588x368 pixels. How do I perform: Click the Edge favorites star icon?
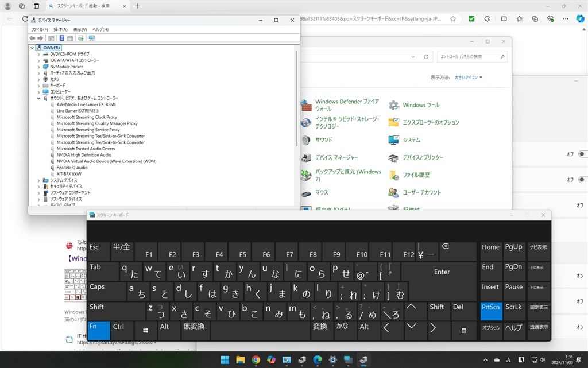[453, 19]
